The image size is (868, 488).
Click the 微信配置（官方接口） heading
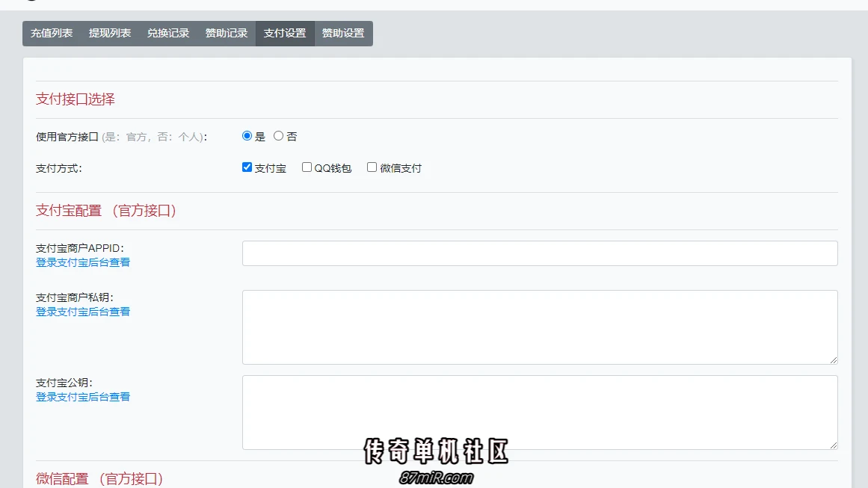click(99, 478)
